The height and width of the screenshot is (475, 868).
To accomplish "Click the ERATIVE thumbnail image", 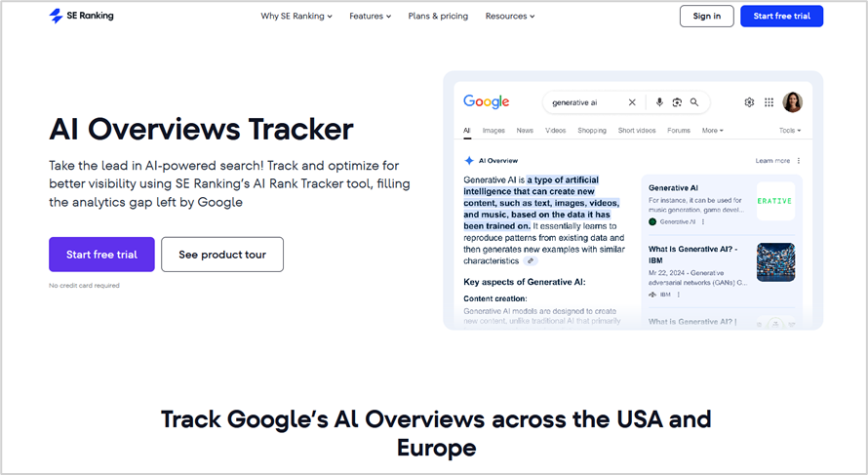I will 775,201.
